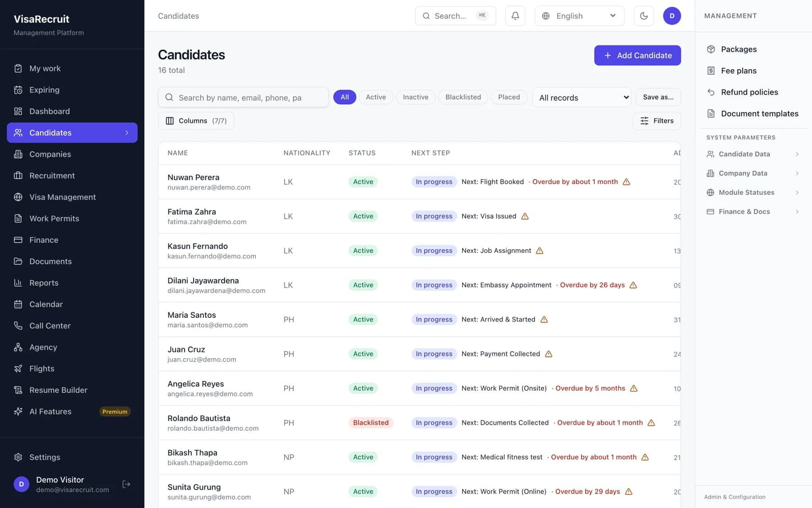Filter candidates by Blacklisted status
The width and height of the screenshot is (812, 508).
pyautogui.click(x=463, y=97)
